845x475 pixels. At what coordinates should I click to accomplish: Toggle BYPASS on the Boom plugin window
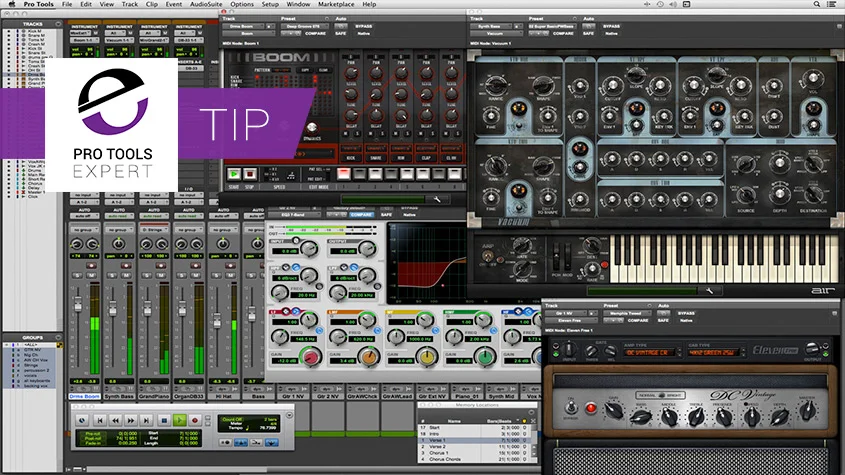pos(364,26)
